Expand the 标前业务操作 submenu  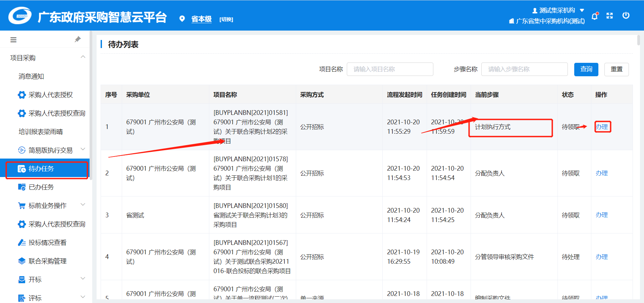[x=83, y=205]
